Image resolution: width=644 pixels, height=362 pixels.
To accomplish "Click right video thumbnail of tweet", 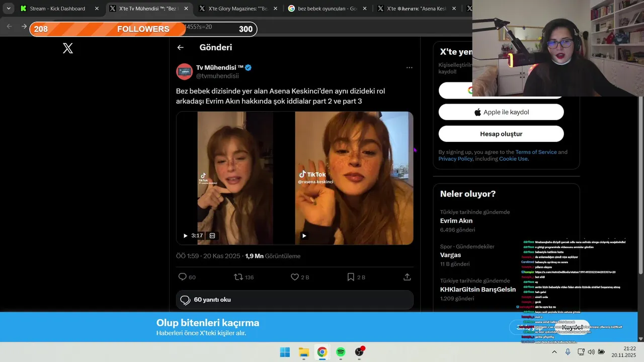I will [354, 178].
